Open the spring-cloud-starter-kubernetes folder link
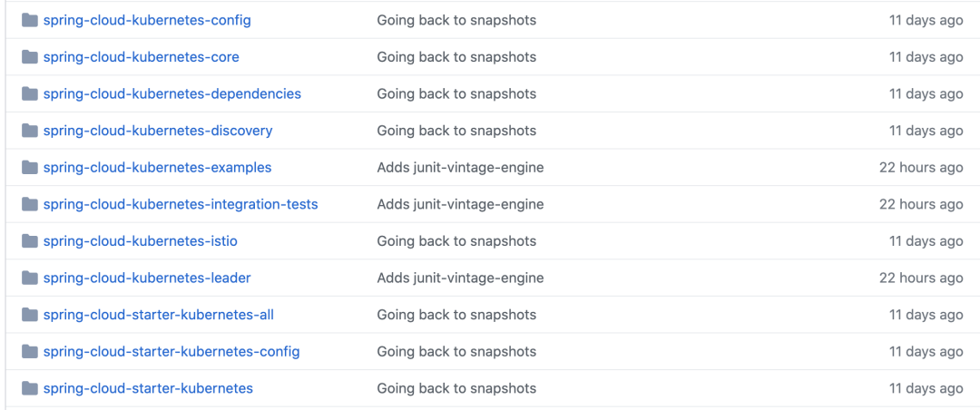Image resolution: width=980 pixels, height=410 pixels. tap(148, 388)
